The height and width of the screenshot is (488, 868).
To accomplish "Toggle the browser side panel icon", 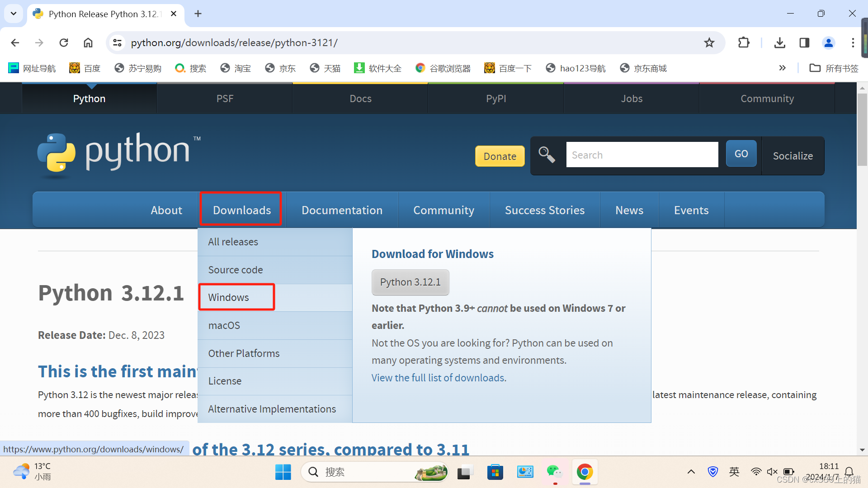I will point(804,42).
